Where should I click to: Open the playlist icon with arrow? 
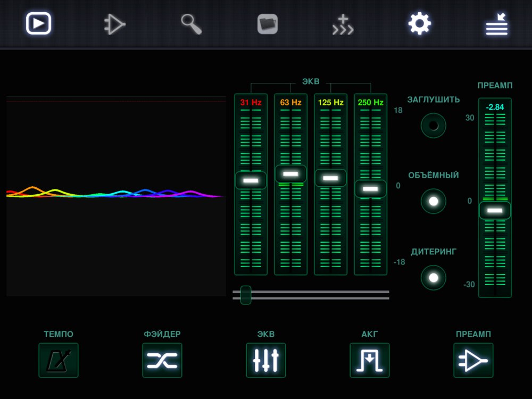(497, 24)
